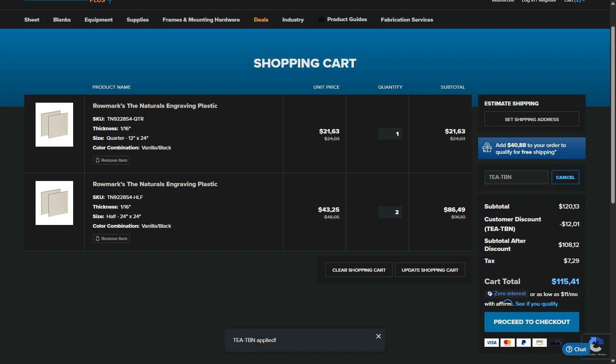Click the Amazon Pay payment icon

539,342
